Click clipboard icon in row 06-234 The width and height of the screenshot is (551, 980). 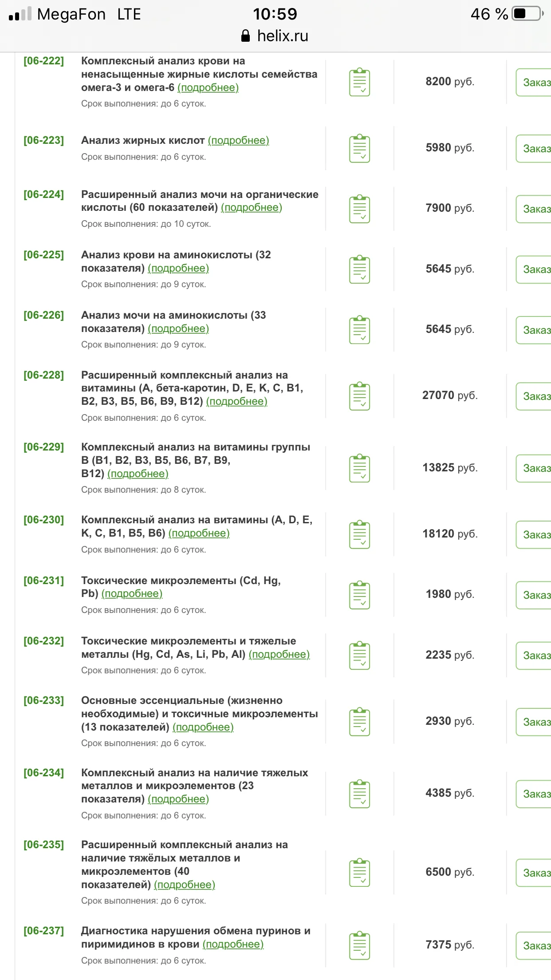click(359, 794)
